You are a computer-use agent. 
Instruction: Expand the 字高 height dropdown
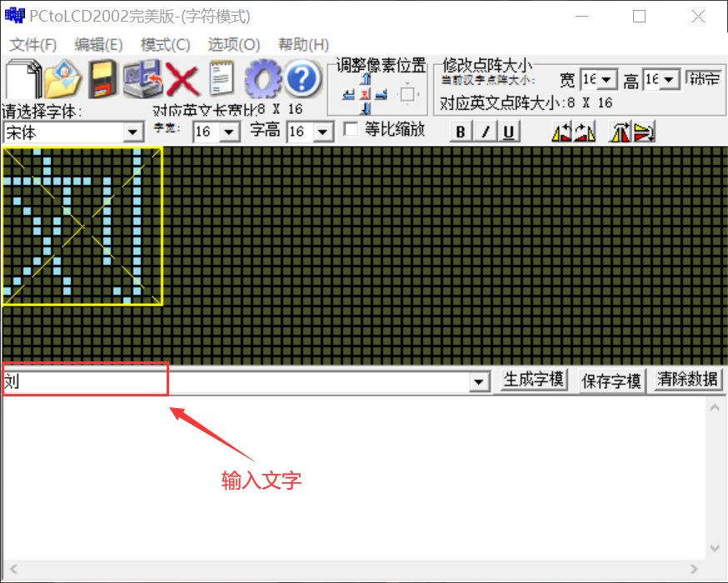point(323,132)
